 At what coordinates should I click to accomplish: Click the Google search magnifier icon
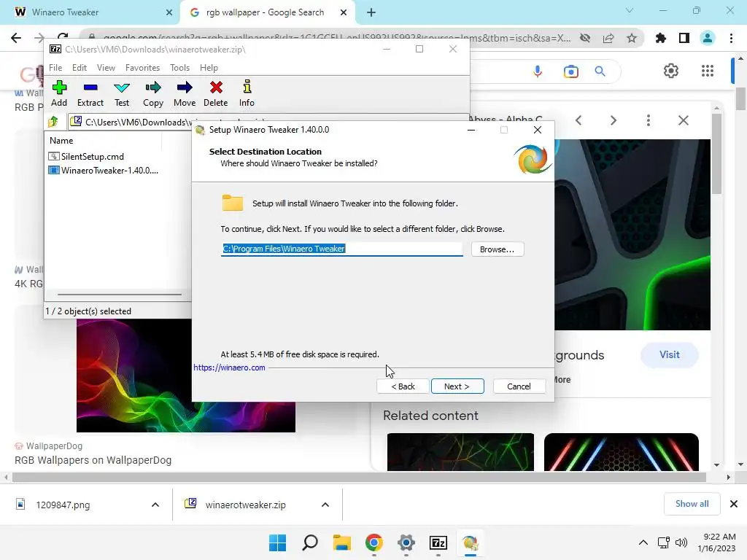600,71
